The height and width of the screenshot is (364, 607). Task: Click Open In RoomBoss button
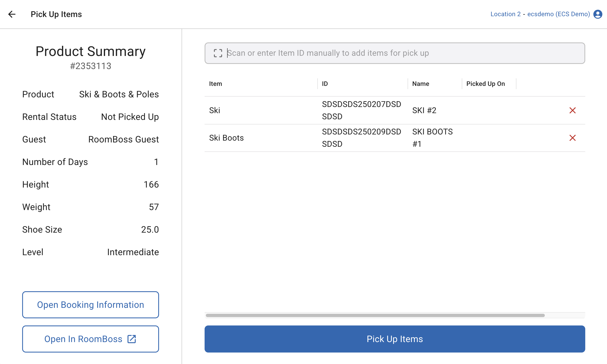click(90, 339)
